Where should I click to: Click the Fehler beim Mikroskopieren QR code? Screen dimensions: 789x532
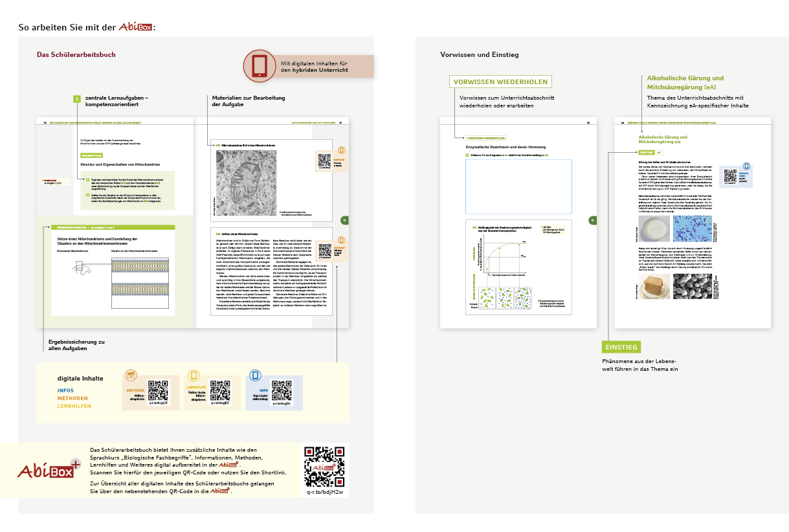point(220,390)
